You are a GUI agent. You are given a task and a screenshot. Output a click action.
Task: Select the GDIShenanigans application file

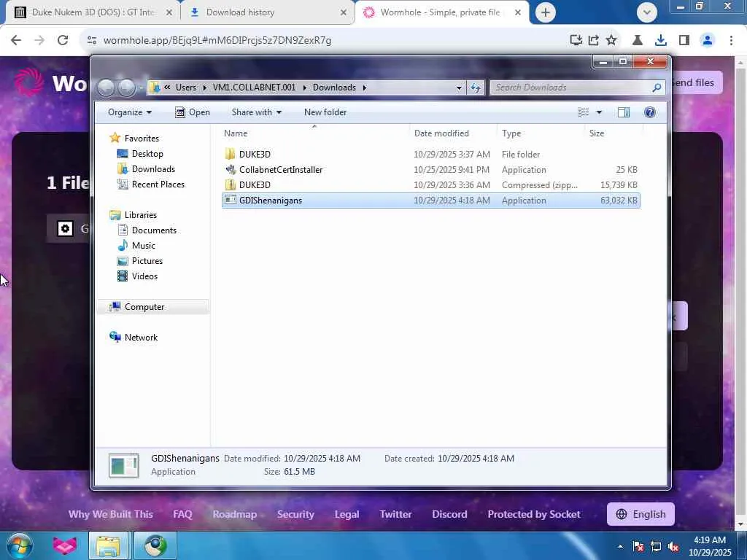click(x=430, y=201)
